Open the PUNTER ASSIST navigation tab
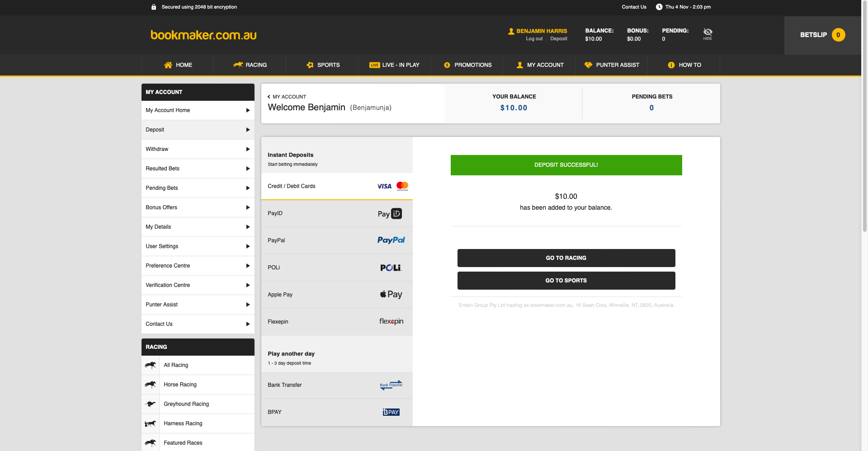 (x=612, y=65)
